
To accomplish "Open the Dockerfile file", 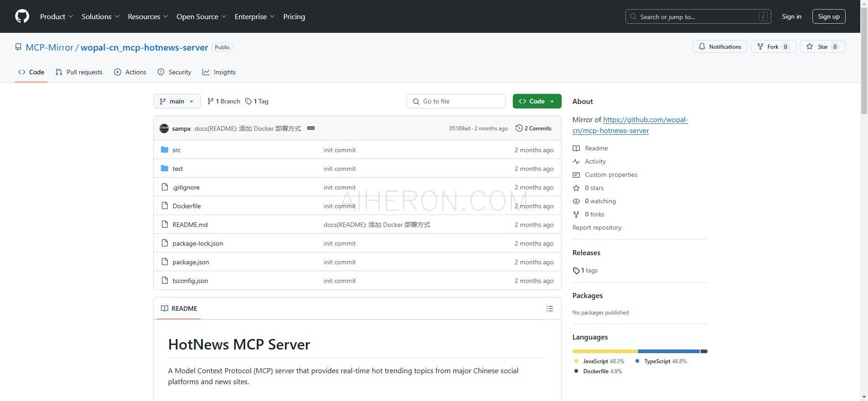I will [186, 206].
